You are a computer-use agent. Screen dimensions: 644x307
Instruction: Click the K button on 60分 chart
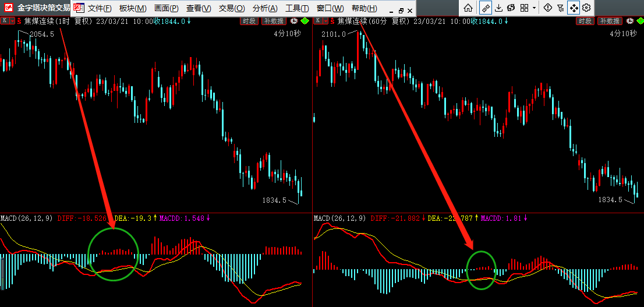tap(318, 21)
